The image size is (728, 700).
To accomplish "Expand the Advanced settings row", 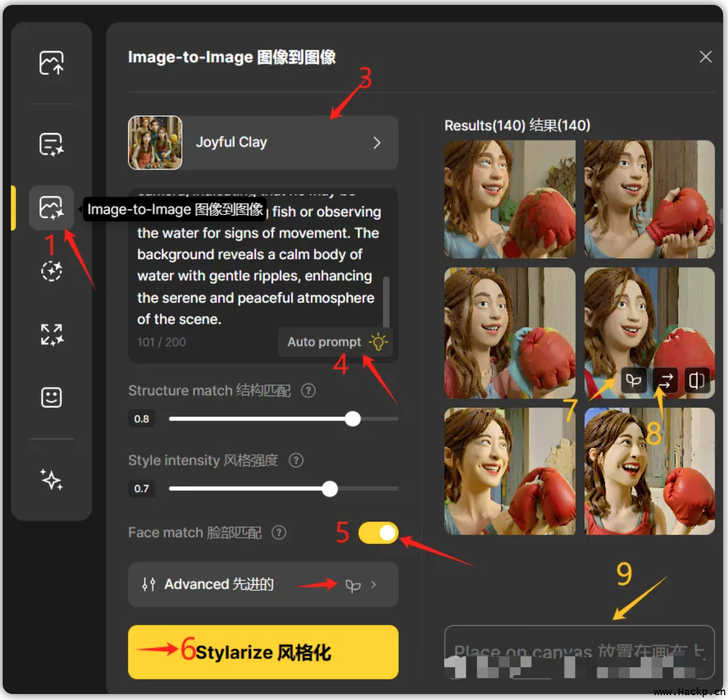I will coord(263,584).
